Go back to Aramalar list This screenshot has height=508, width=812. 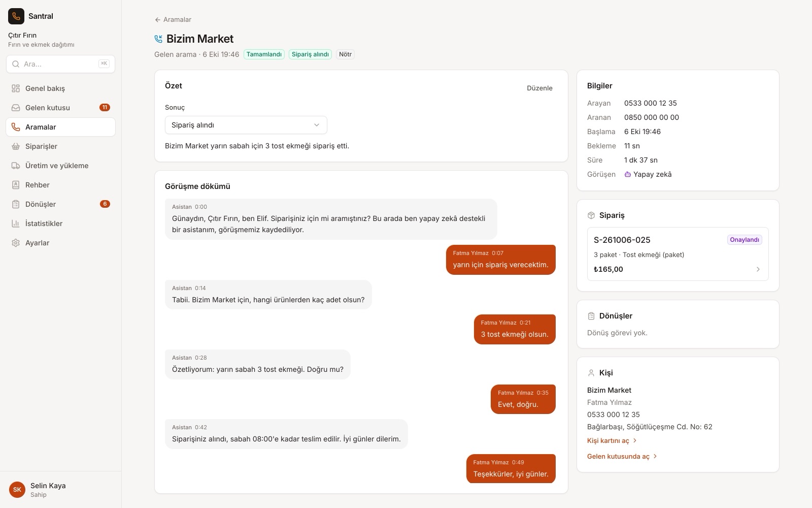pyautogui.click(x=173, y=20)
